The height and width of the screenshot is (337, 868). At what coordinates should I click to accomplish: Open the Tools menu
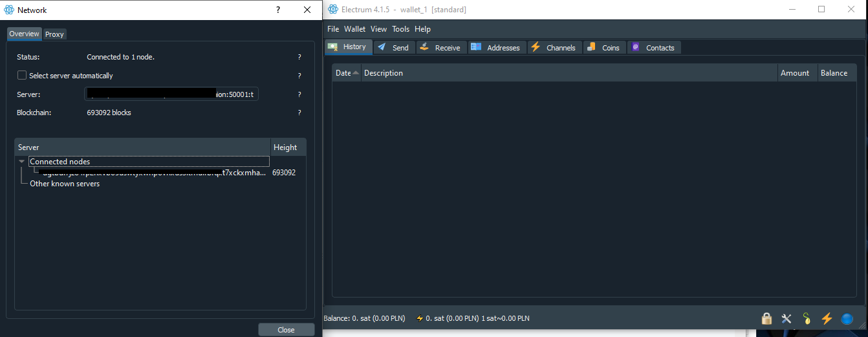pos(401,29)
